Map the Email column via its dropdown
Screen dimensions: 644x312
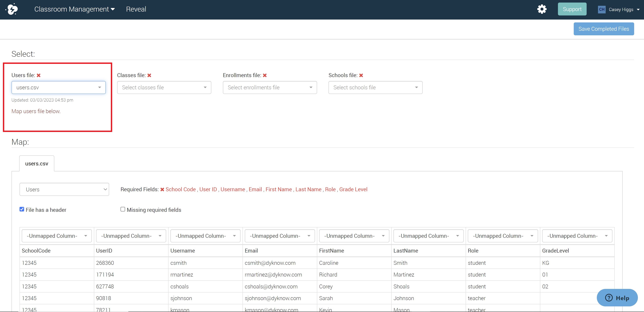tap(280, 236)
